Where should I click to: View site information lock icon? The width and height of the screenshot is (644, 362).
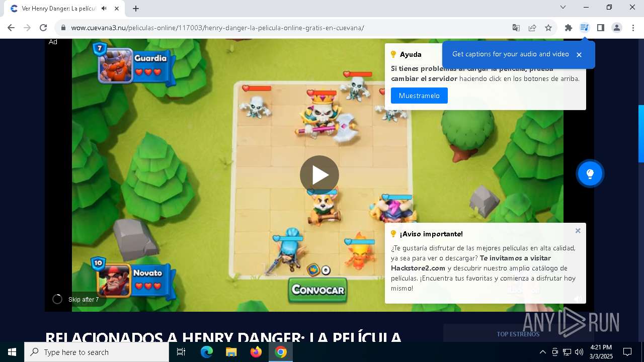[x=63, y=28]
